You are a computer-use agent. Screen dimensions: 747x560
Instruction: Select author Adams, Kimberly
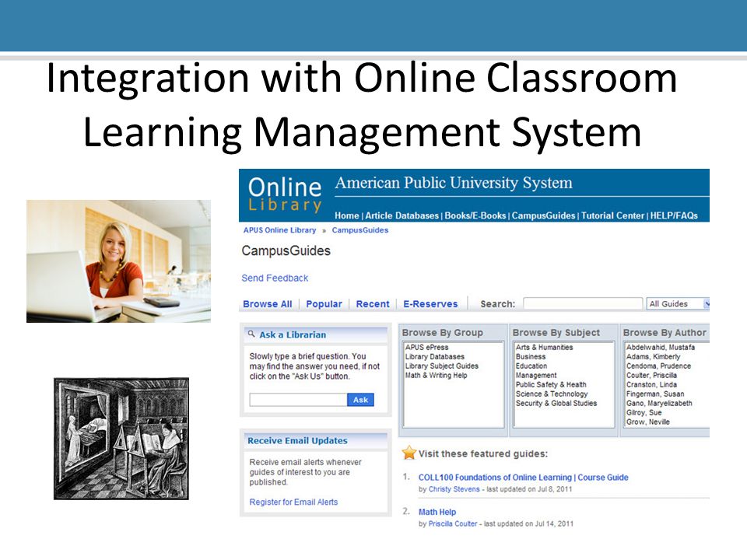click(x=653, y=357)
